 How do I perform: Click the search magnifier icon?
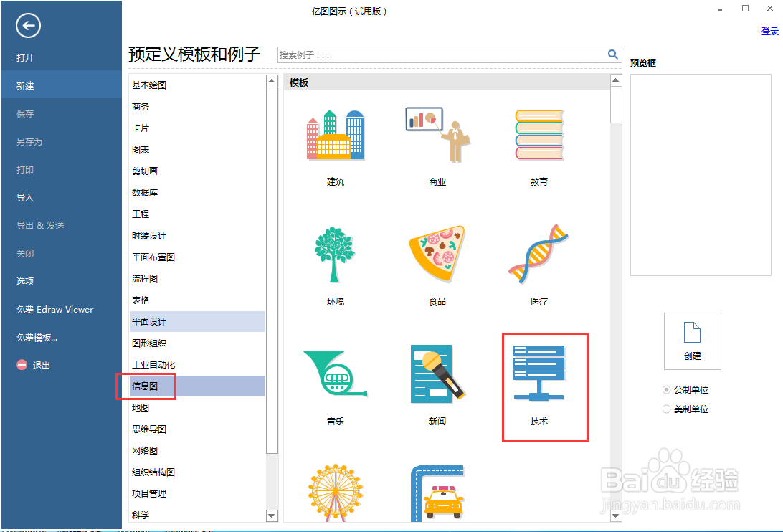tap(613, 54)
